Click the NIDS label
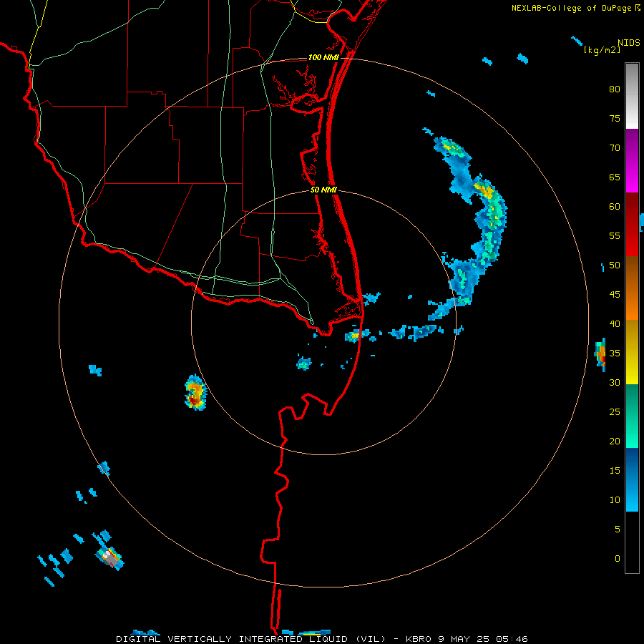This screenshot has width=644, height=644. click(628, 42)
